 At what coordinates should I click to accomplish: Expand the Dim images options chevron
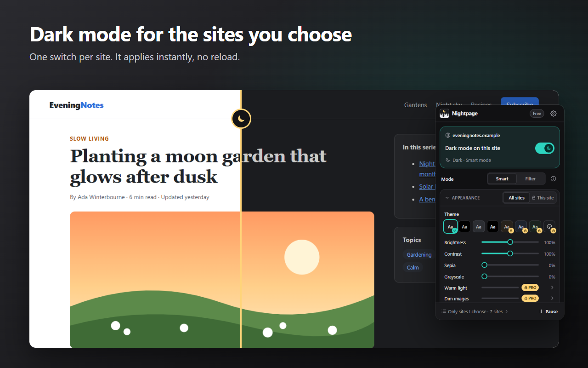coord(552,298)
